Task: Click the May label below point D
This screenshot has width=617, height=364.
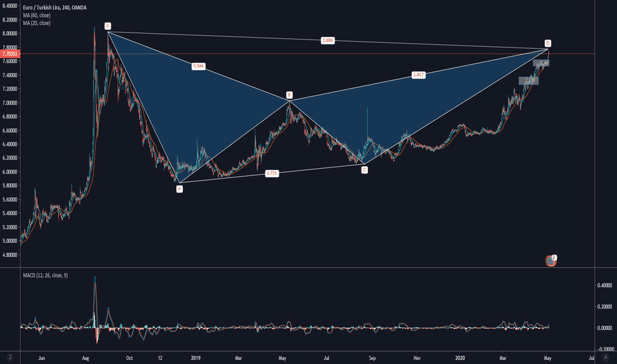Action: 547,358
